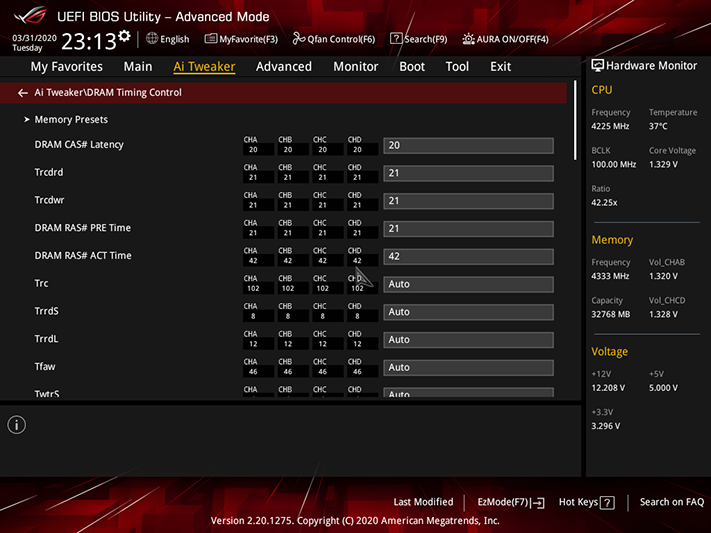Switch to the Monitor tab
Viewport: 711px width, 533px height.
point(356,66)
